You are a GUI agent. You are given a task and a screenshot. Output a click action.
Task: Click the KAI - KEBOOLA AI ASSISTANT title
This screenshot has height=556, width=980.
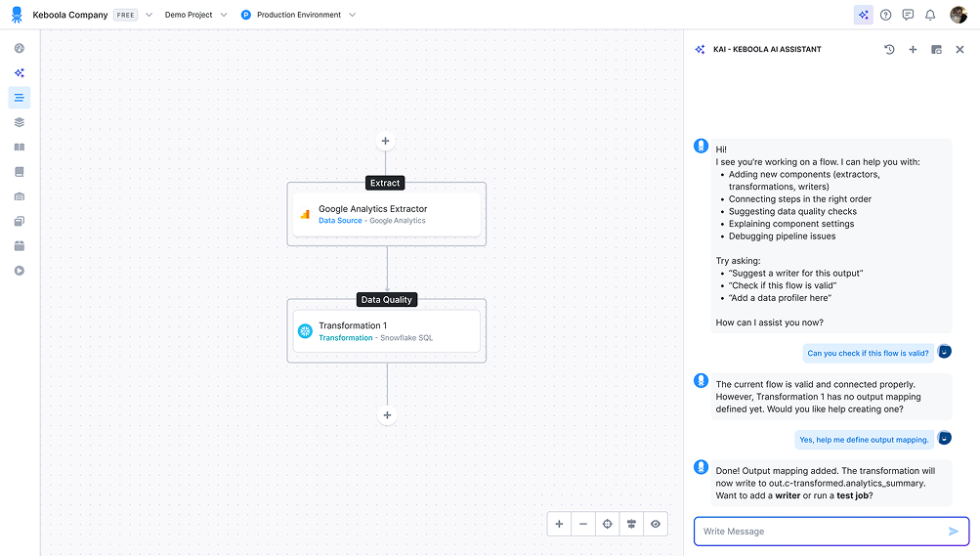coord(767,50)
